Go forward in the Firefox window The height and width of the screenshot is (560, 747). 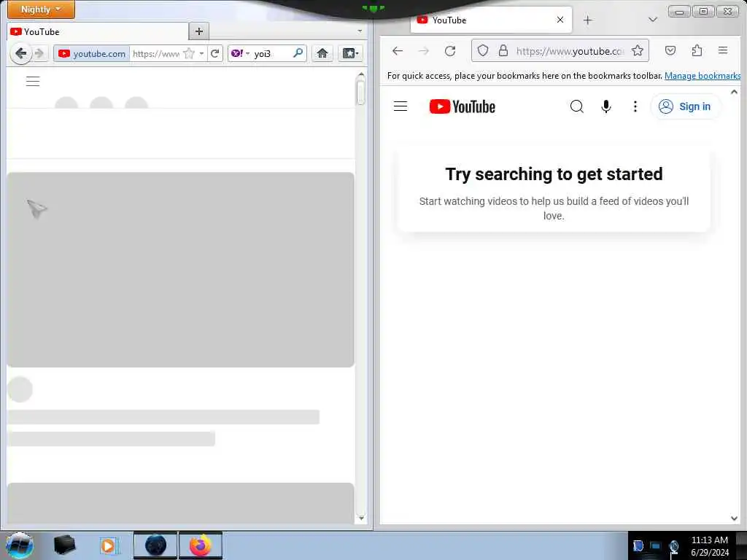pyautogui.click(x=424, y=50)
